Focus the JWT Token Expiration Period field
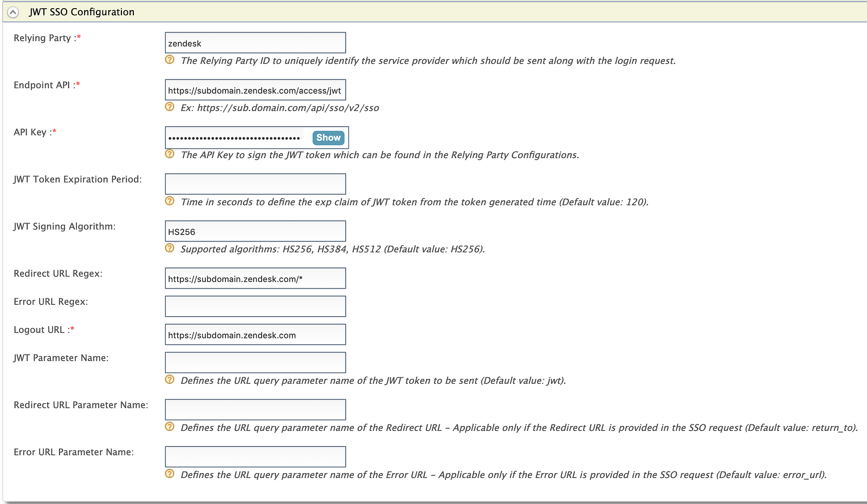The image size is (867, 504). pos(255,184)
